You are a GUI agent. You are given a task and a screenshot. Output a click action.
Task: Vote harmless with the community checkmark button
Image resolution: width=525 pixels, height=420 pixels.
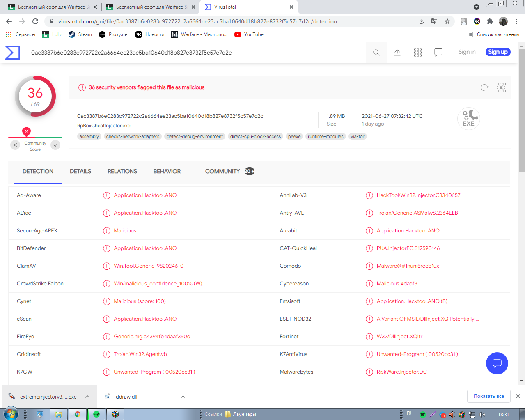[x=55, y=145]
